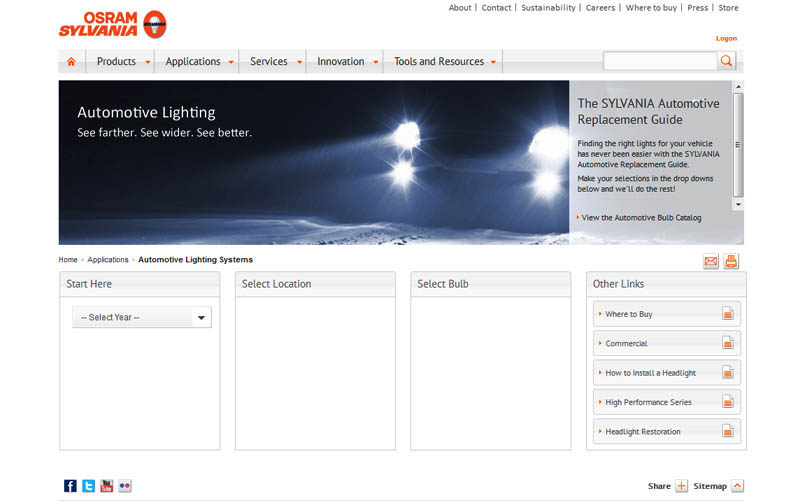Screen dimensions: 800x502
Task: Click the Share plus icon
Action: click(x=682, y=486)
